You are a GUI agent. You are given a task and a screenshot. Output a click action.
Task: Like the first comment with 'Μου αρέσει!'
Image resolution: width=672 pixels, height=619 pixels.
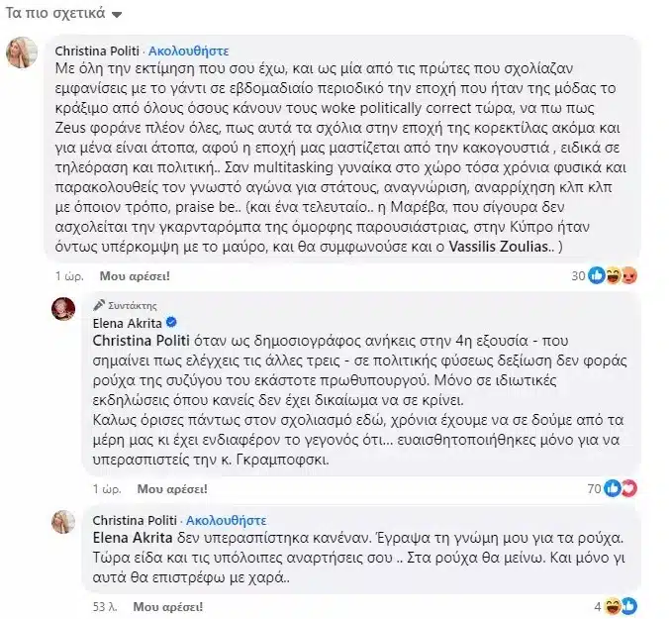pos(135,275)
